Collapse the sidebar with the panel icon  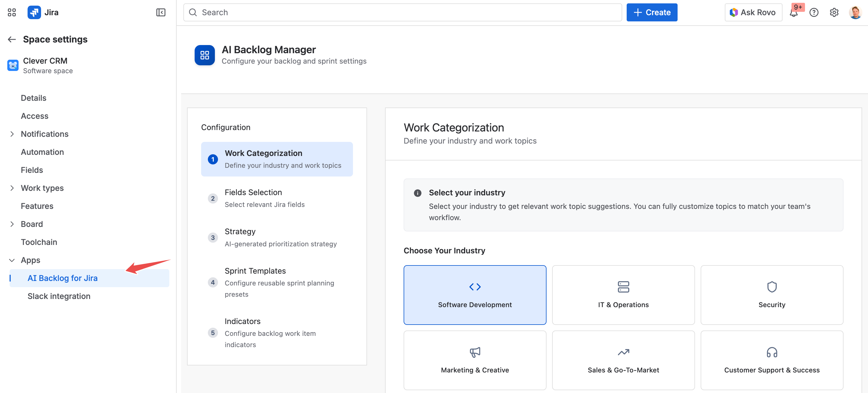161,12
